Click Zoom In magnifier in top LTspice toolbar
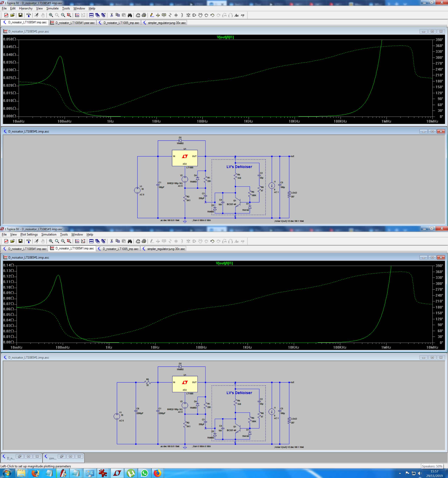 [x=51, y=15]
